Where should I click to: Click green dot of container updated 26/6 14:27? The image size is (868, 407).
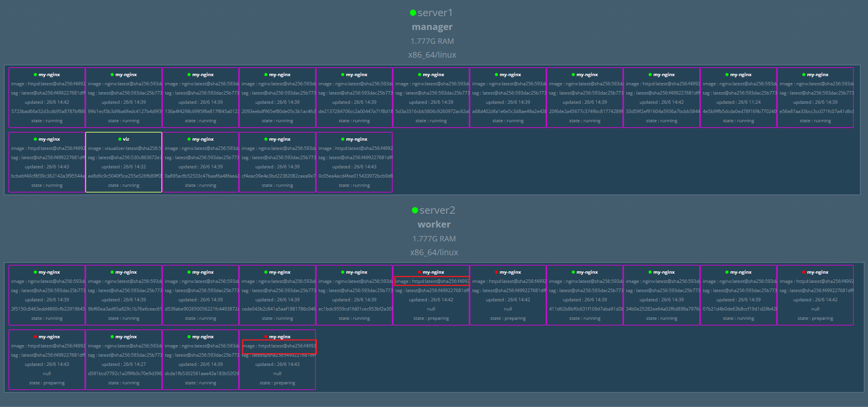pyautogui.click(x=112, y=337)
